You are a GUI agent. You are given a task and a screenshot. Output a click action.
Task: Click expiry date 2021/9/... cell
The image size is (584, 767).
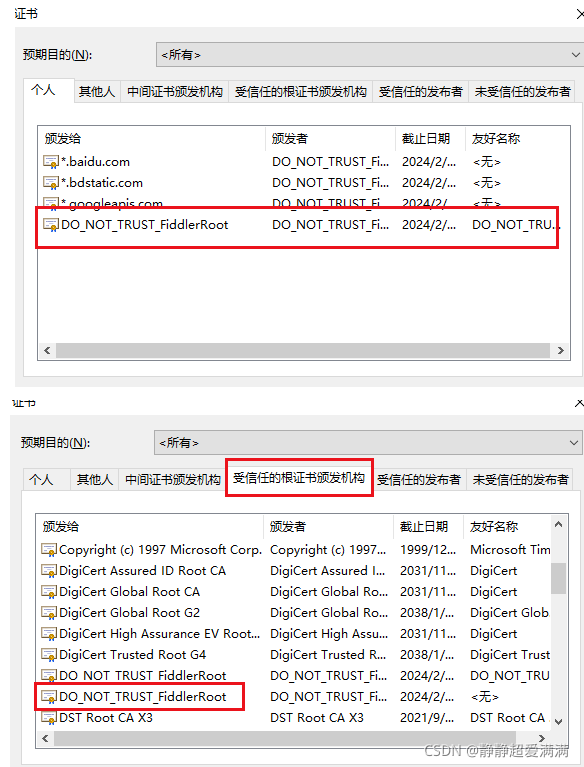(427, 718)
